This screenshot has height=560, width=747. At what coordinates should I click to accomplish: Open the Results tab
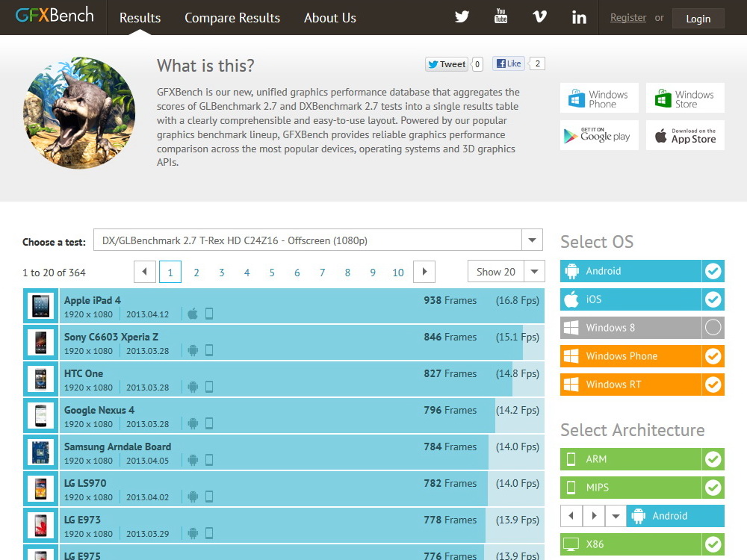pyautogui.click(x=140, y=18)
